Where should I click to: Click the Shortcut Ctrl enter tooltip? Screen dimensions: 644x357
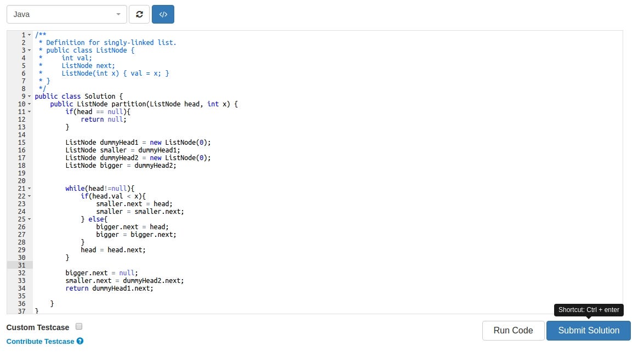click(x=589, y=310)
